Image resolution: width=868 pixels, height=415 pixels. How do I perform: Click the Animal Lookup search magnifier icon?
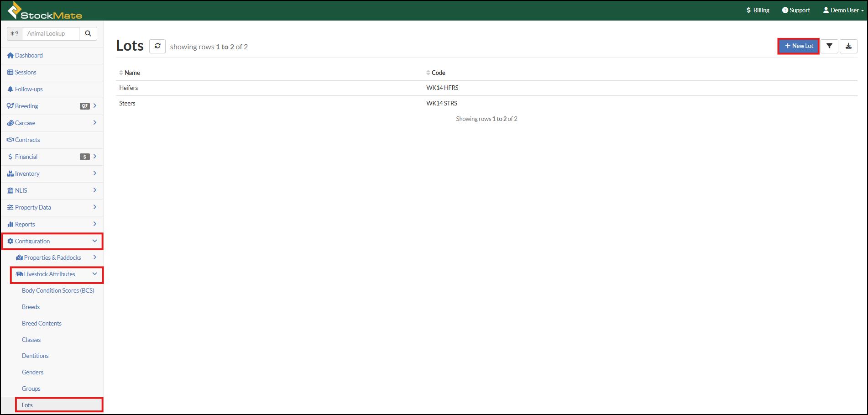[x=88, y=33]
